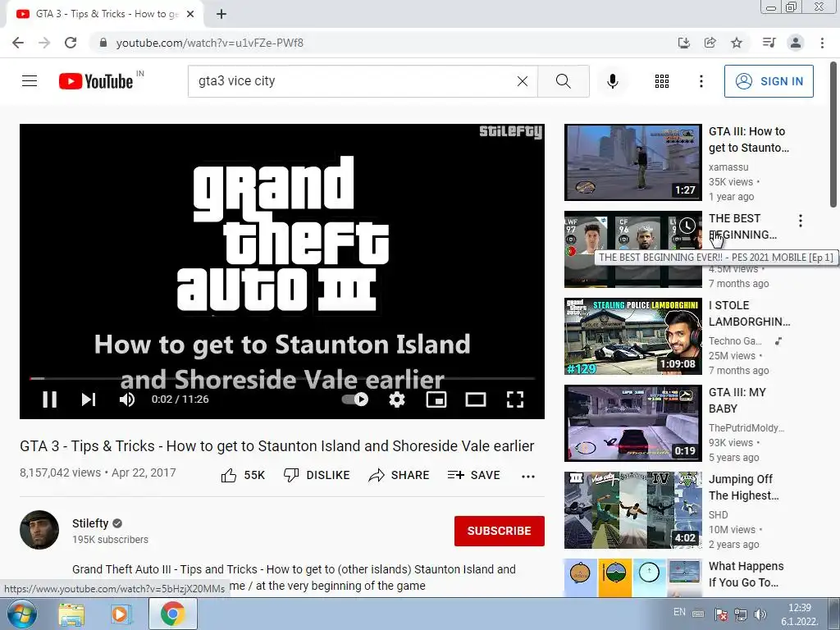Open Windows Explorer from taskbar

tap(71, 614)
